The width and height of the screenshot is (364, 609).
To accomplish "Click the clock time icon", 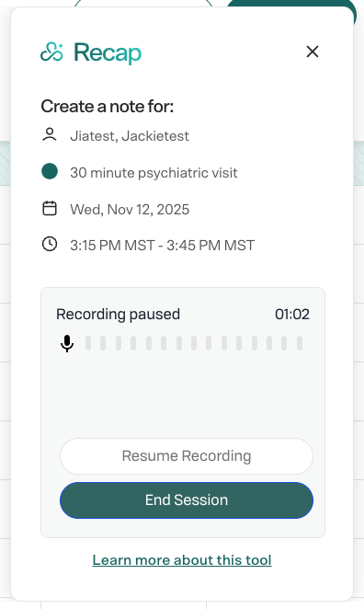I will click(50, 245).
